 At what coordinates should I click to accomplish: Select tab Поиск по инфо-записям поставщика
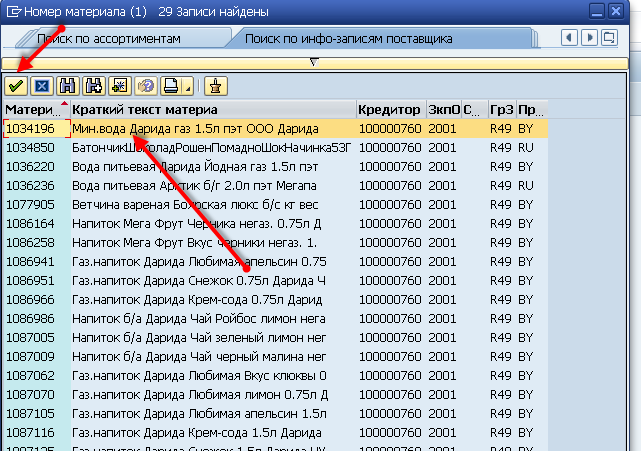[x=348, y=39]
